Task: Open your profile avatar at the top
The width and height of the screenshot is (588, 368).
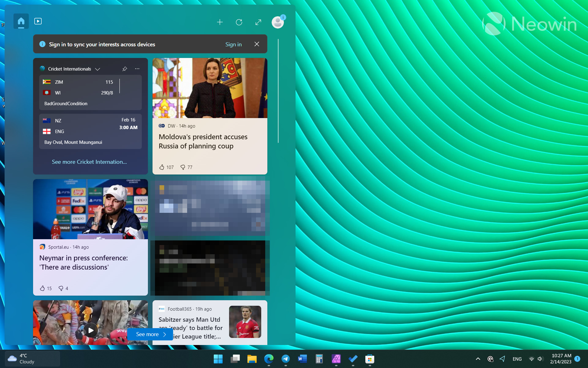Action: (277, 22)
